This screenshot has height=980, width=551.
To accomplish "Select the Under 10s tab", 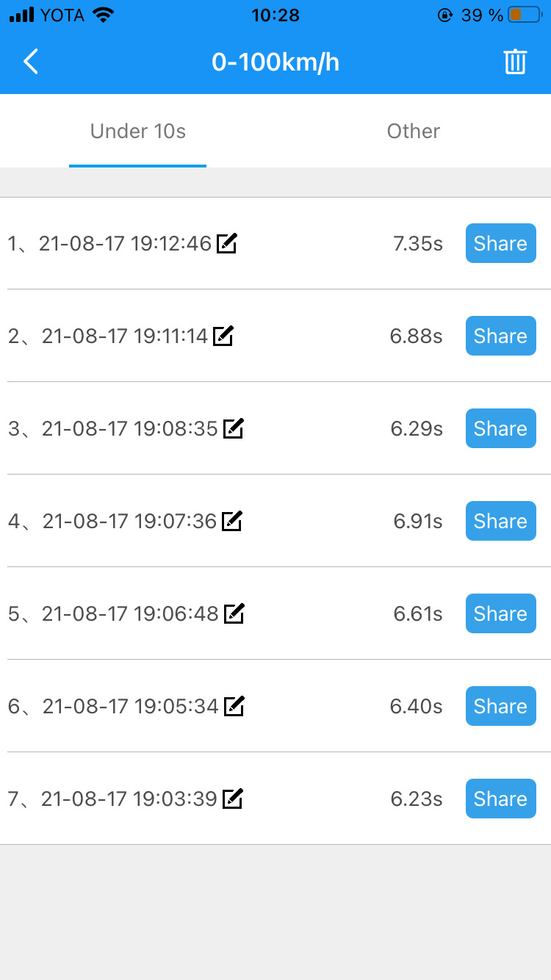I will (138, 131).
